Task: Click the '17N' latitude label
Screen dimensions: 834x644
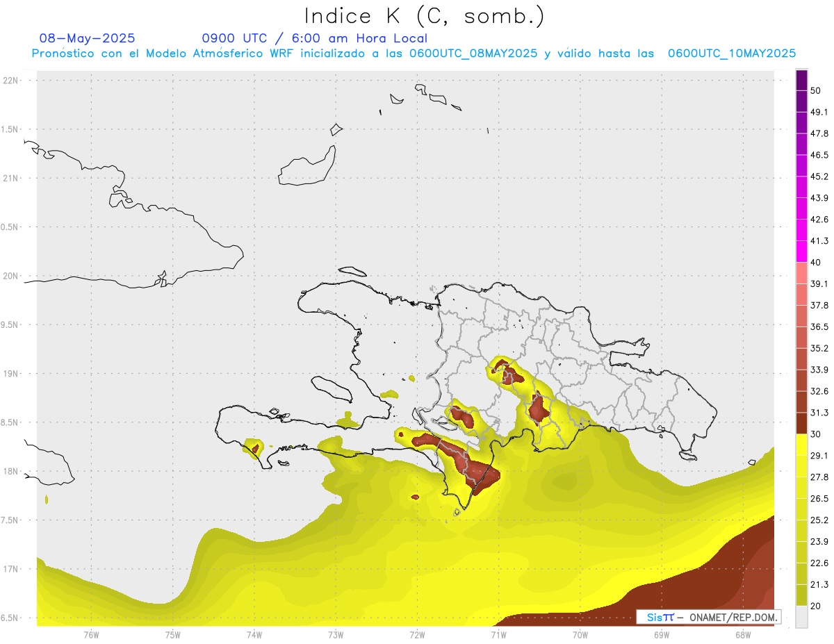Action: [x=11, y=569]
